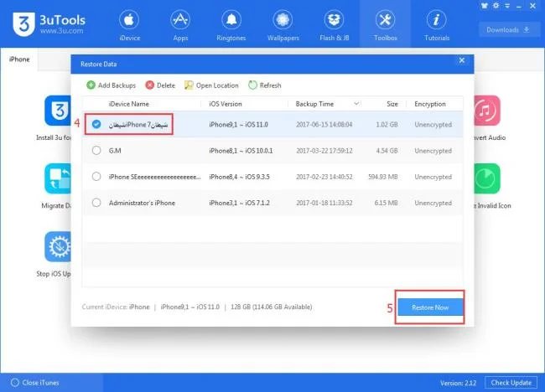
Task: Click the '4.54 GB' size value
Action: (387, 151)
